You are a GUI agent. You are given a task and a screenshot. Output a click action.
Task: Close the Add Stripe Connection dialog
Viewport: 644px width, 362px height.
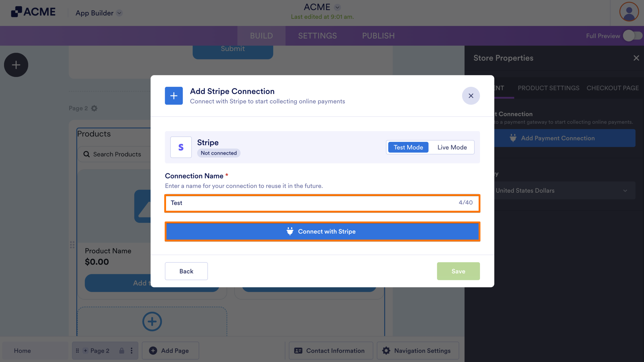point(471,96)
